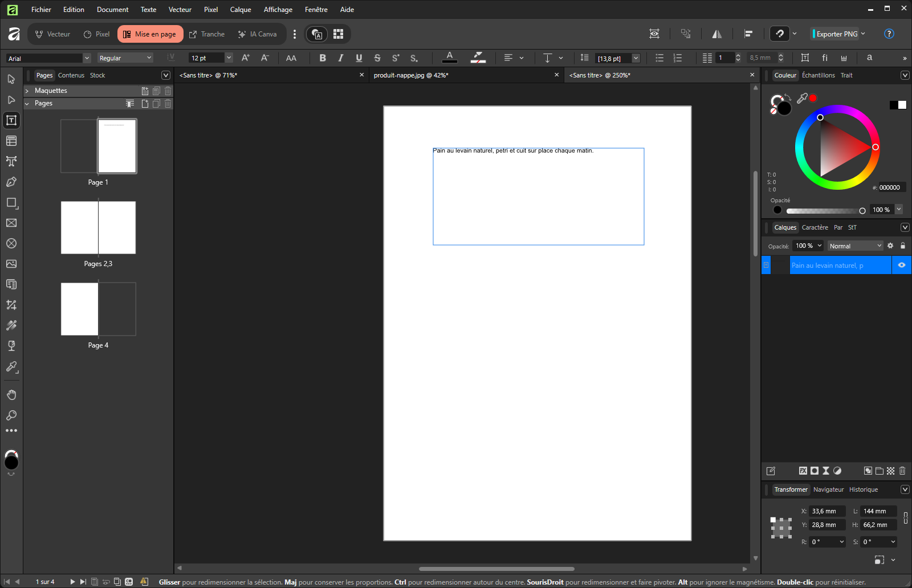Toggle Italic formatting

341,58
